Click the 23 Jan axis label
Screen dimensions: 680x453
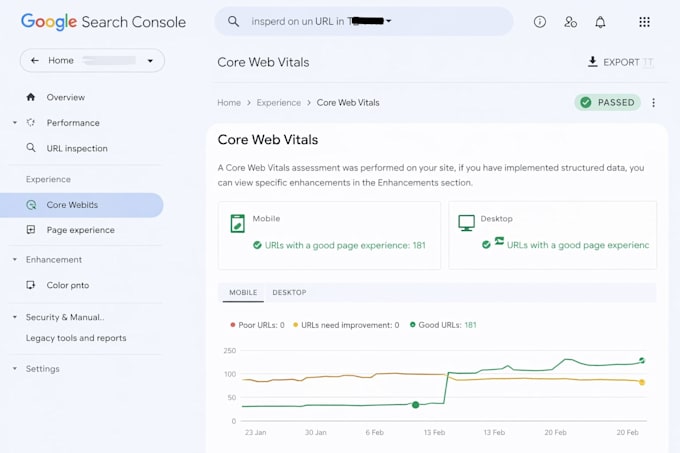pyautogui.click(x=255, y=432)
